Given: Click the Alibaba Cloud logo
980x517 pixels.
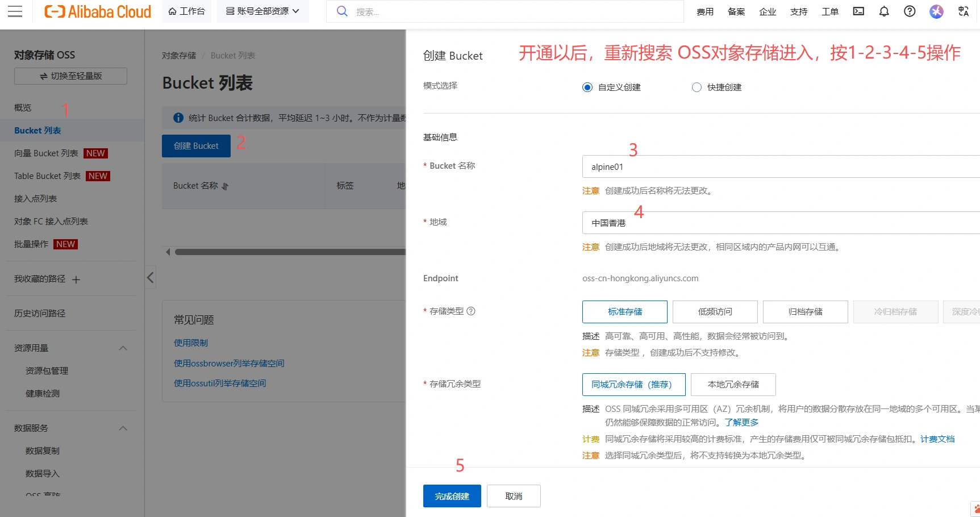Looking at the screenshot, I should [x=98, y=11].
